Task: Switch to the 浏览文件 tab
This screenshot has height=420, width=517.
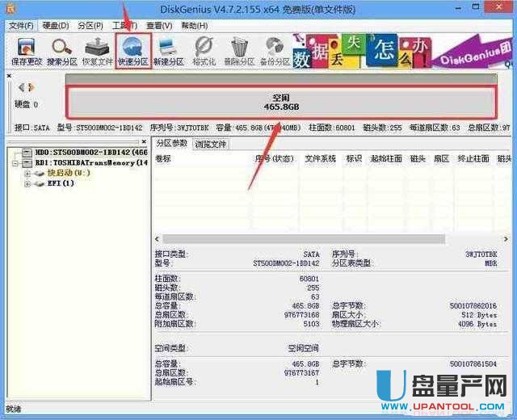Action: pos(210,144)
